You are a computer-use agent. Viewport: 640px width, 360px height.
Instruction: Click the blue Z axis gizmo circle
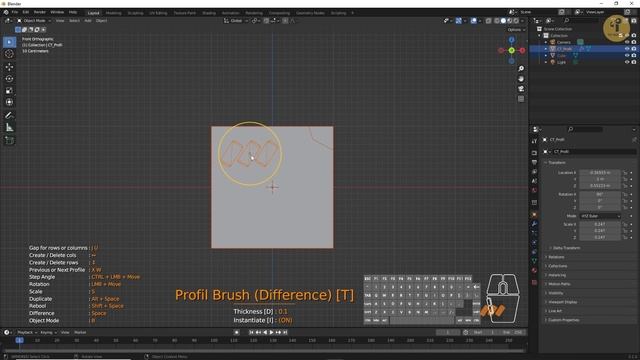click(511, 40)
